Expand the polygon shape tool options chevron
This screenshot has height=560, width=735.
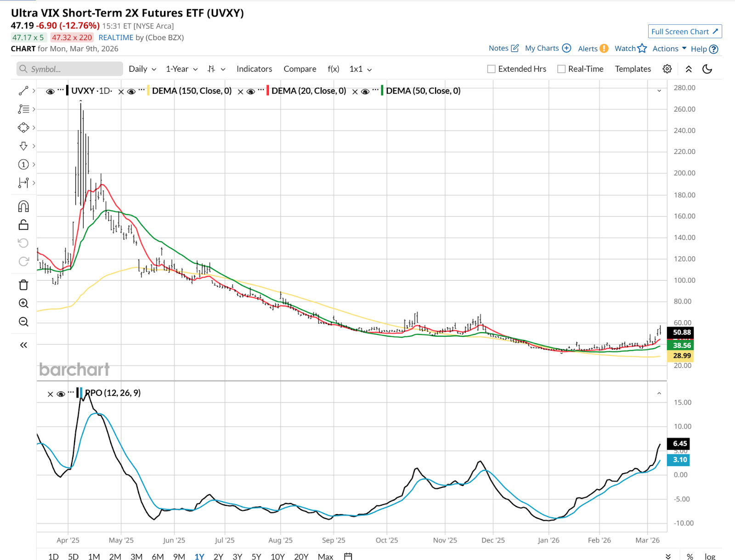pyautogui.click(x=34, y=128)
